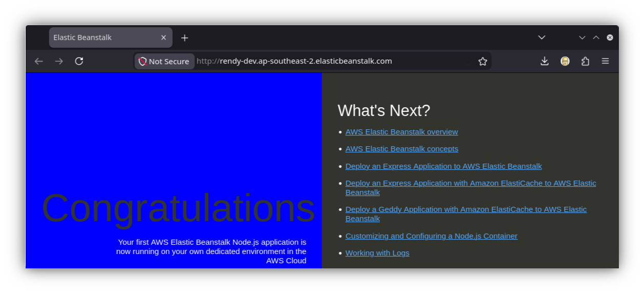Screen dimensions: 644x294
Task: Minimize the browser window
Action: pos(582,37)
